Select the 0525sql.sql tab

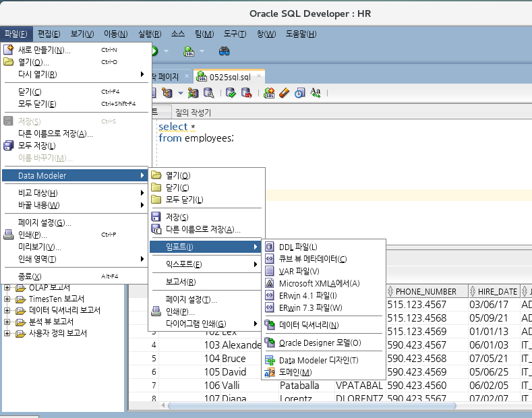230,77
